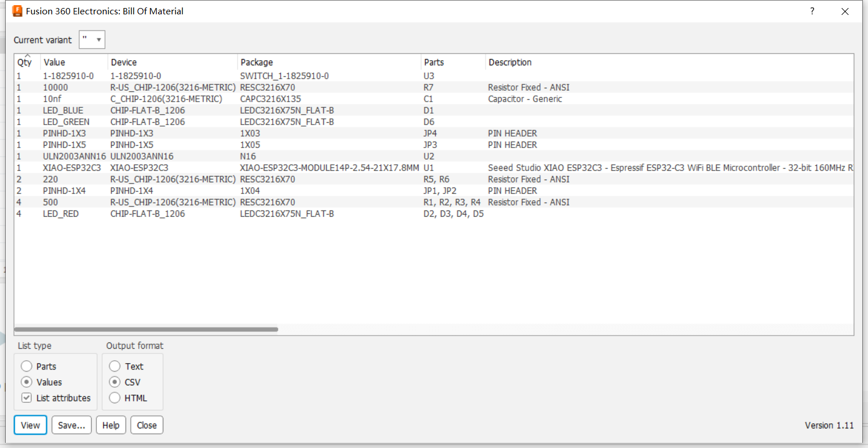Image resolution: width=868 pixels, height=448 pixels.
Task: Click the View button
Action: (x=30, y=425)
